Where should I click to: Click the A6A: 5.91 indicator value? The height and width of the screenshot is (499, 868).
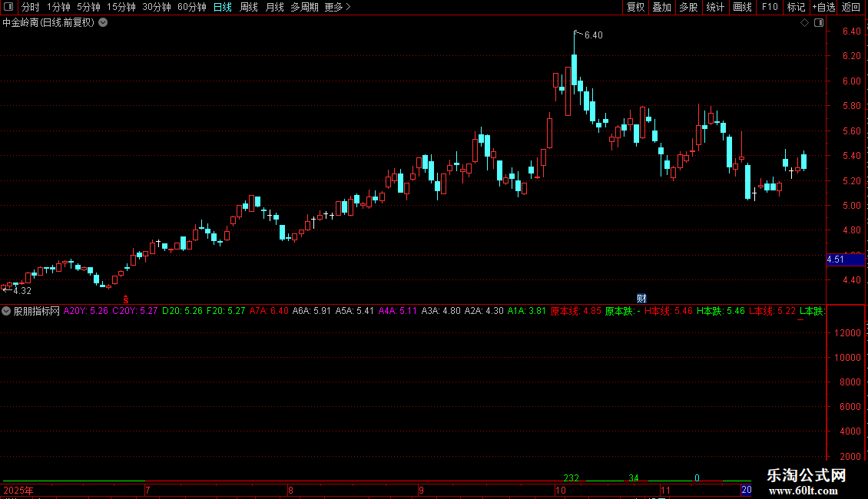coord(312,312)
